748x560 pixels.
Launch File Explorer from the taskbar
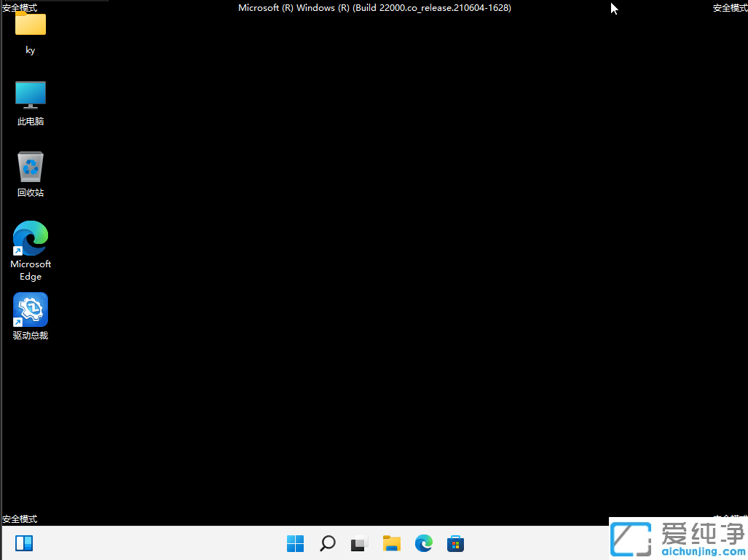391,543
